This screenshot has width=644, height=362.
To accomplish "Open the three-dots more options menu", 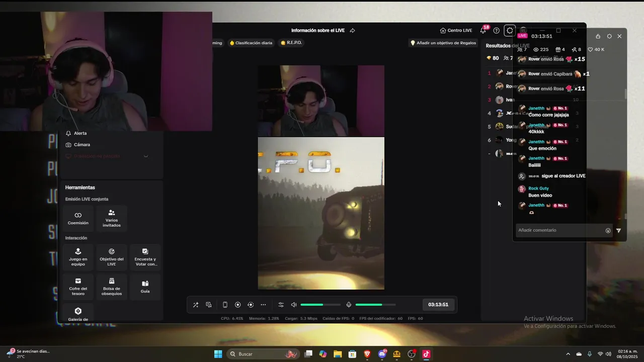I will (263, 305).
